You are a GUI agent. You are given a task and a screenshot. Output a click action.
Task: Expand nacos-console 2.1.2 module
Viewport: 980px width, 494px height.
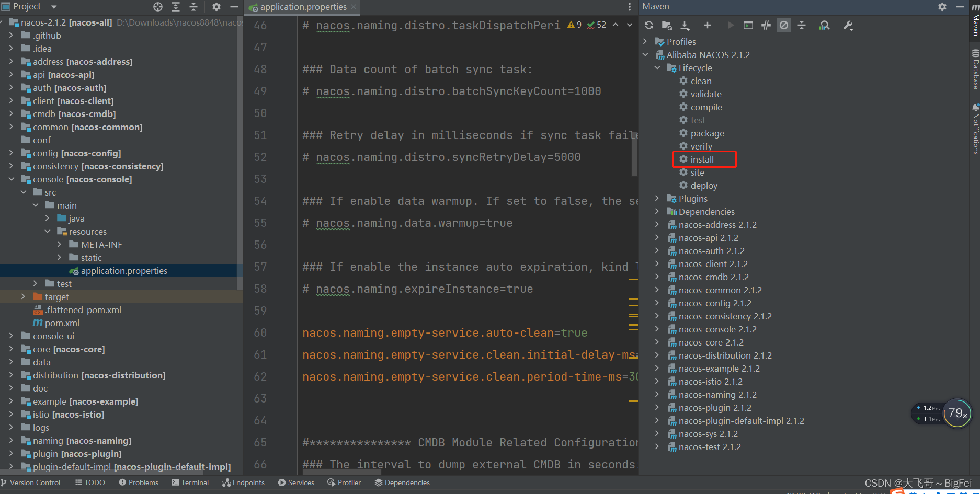point(657,329)
